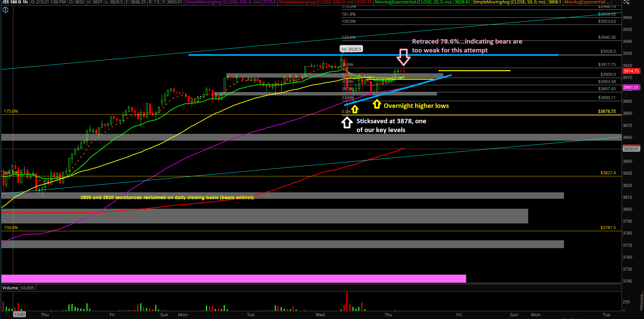
Task: Click the $3878.75 Fibonacci level label
Action: pos(607,111)
